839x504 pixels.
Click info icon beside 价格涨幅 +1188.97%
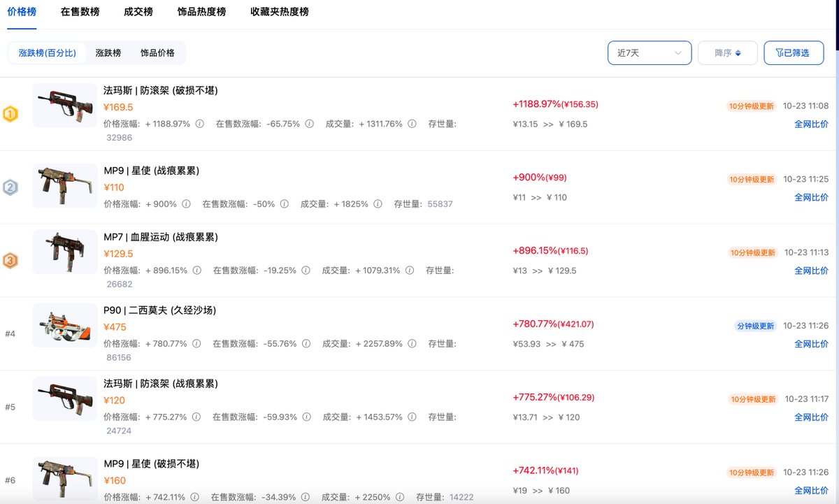(x=200, y=124)
